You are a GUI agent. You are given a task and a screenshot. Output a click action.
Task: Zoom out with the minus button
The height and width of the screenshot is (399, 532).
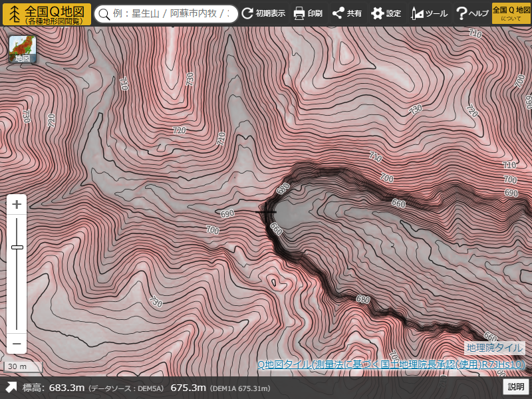coord(17,344)
